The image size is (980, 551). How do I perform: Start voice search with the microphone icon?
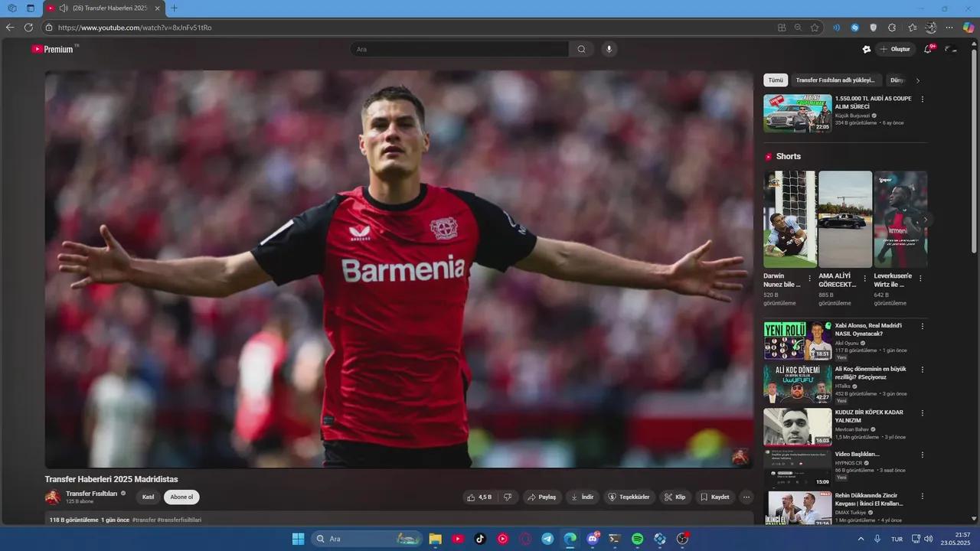609,49
